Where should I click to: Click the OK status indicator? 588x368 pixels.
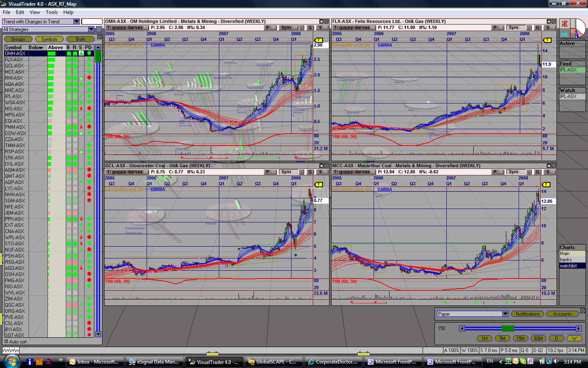pyautogui.click(x=565, y=35)
